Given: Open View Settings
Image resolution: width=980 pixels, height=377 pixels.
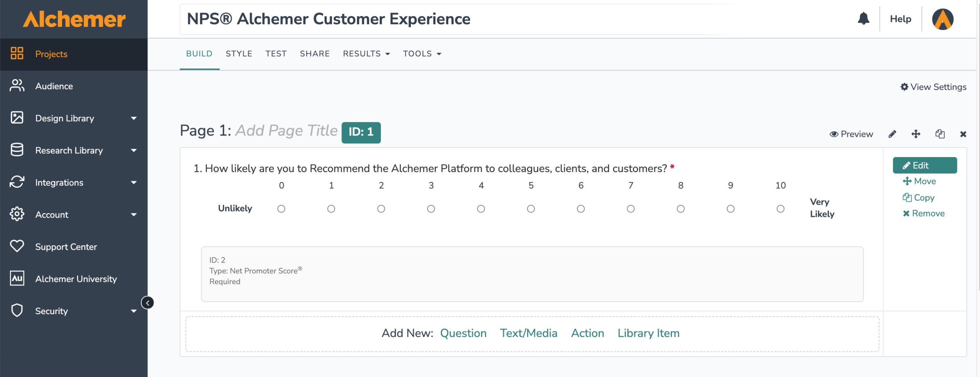Looking at the screenshot, I should pyautogui.click(x=933, y=87).
